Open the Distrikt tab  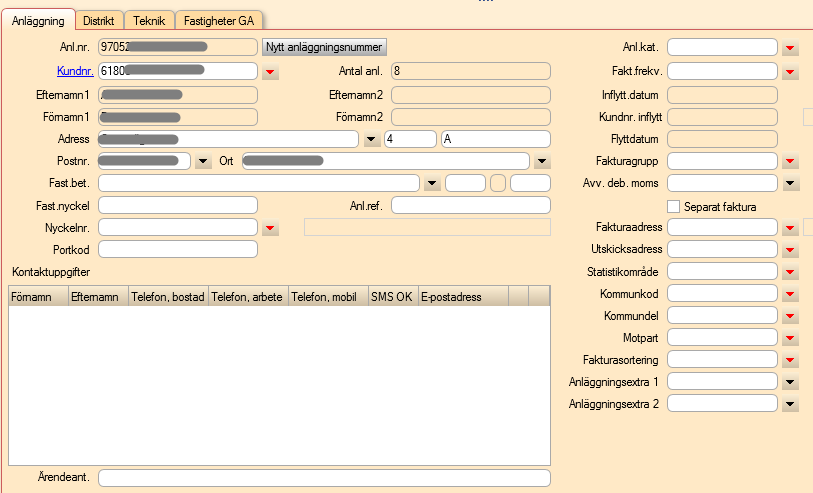click(99, 21)
